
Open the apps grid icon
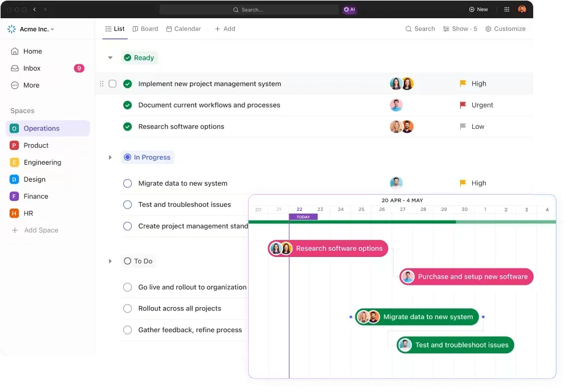point(507,10)
